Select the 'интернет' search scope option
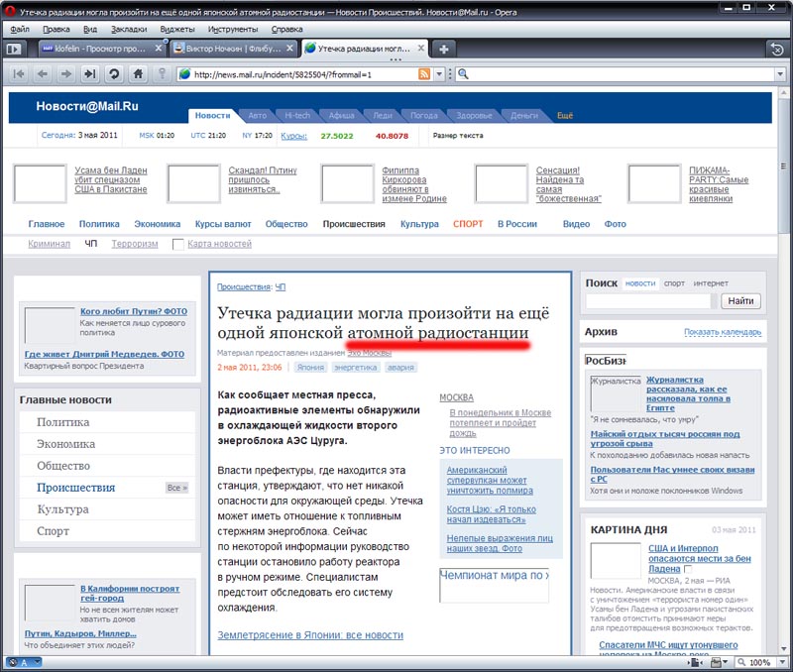 click(711, 283)
